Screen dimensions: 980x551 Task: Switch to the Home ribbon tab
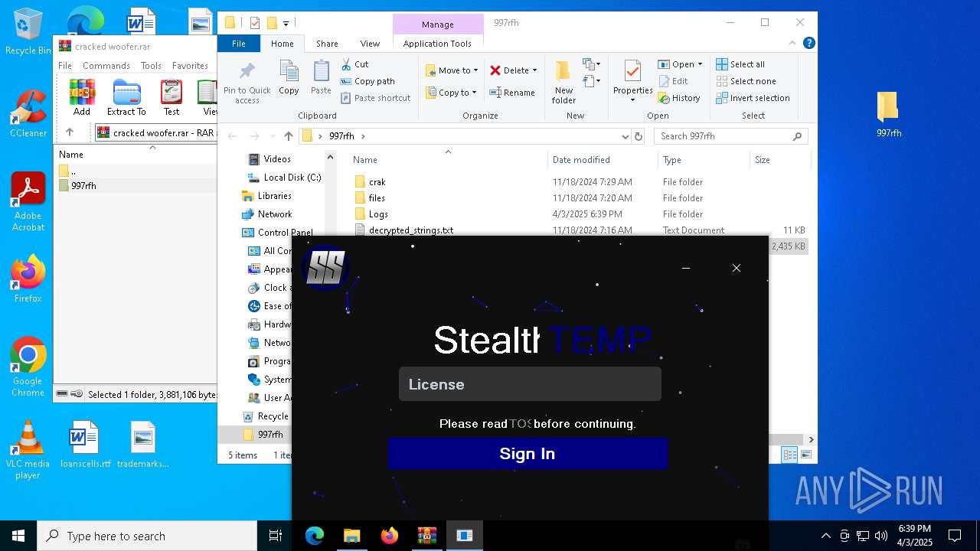coord(282,44)
